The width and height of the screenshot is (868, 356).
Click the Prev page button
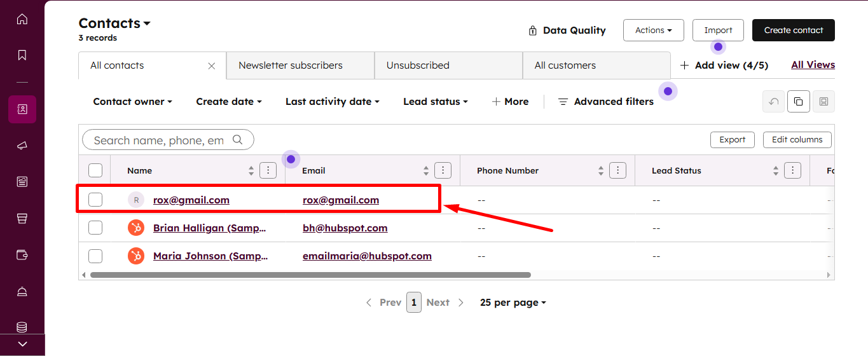click(x=383, y=303)
